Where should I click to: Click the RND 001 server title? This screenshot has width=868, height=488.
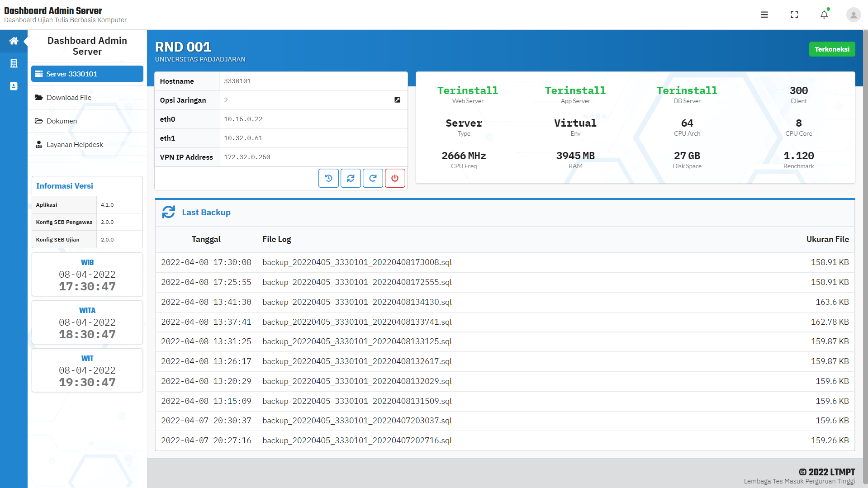183,47
